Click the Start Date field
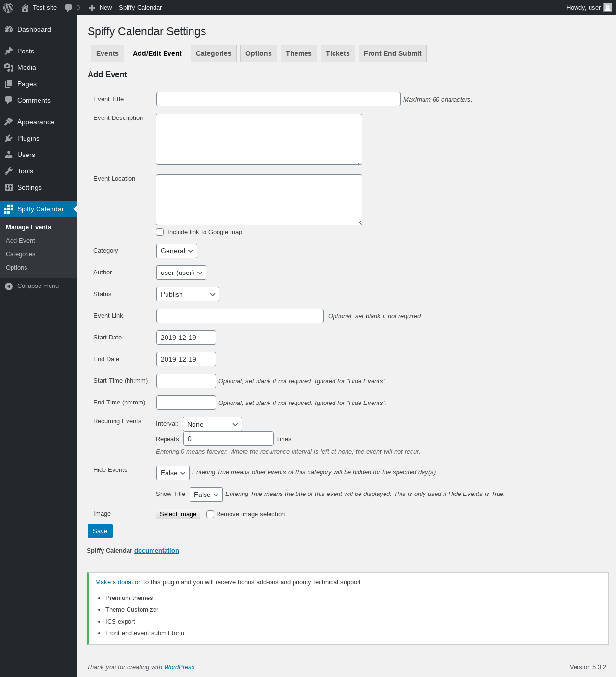Image resolution: width=616 pixels, height=677 pixels. coord(186,338)
